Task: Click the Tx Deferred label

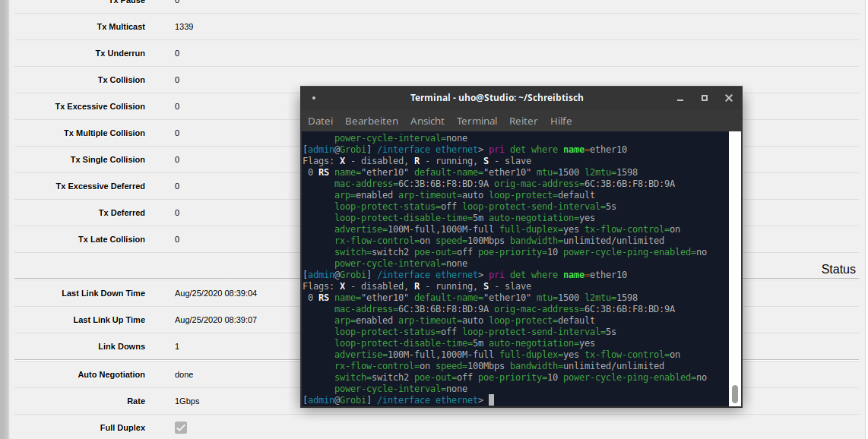Action: (x=122, y=213)
